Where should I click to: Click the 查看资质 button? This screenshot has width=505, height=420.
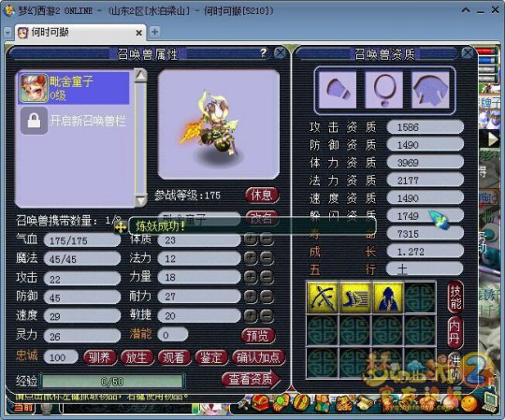click(x=251, y=380)
